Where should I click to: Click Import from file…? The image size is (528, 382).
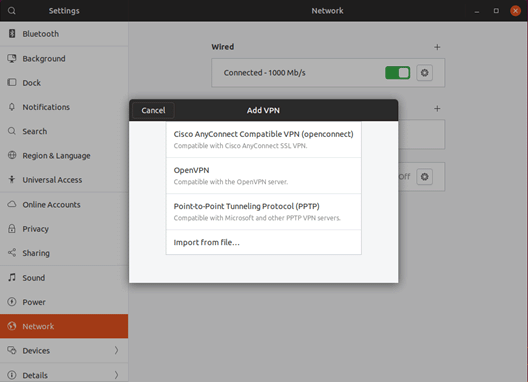[x=264, y=242]
